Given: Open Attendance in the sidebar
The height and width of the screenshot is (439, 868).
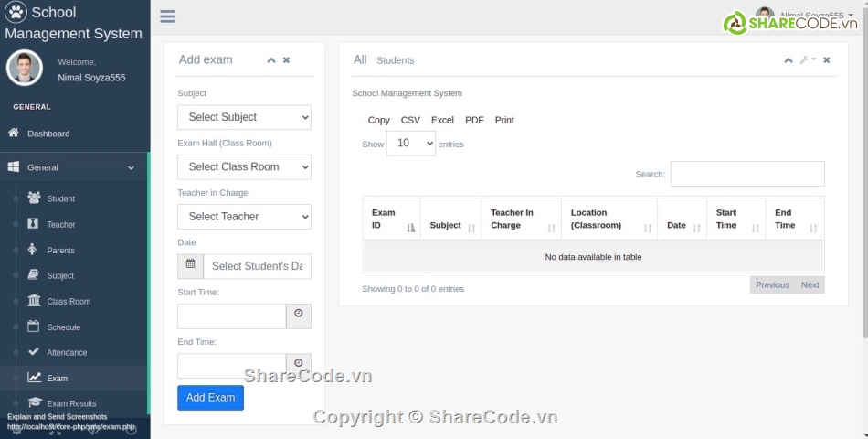Looking at the screenshot, I should click(67, 353).
